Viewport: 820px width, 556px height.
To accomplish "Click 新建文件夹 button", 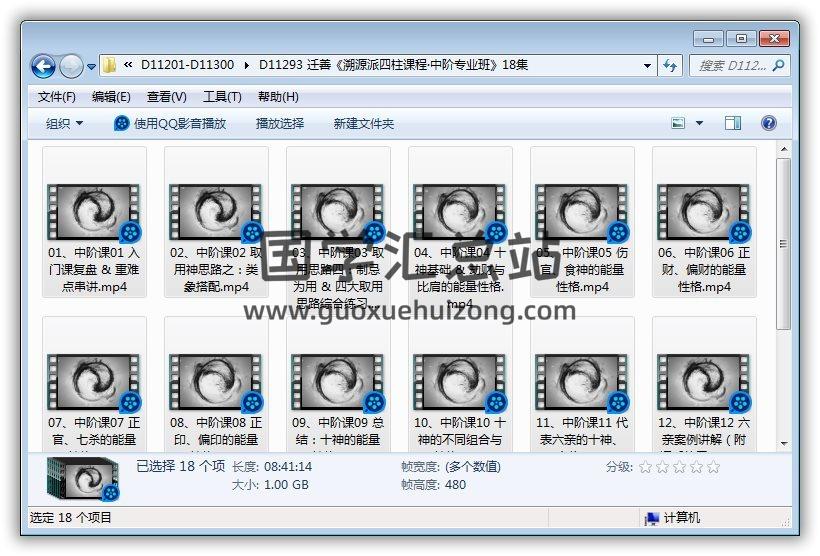I will tap(364, 123).
